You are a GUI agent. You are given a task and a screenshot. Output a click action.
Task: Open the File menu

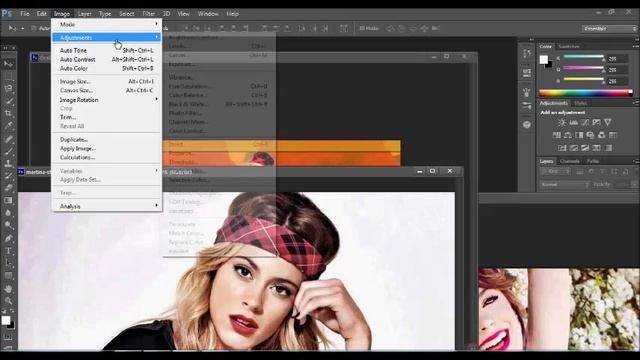pos(25,13)
